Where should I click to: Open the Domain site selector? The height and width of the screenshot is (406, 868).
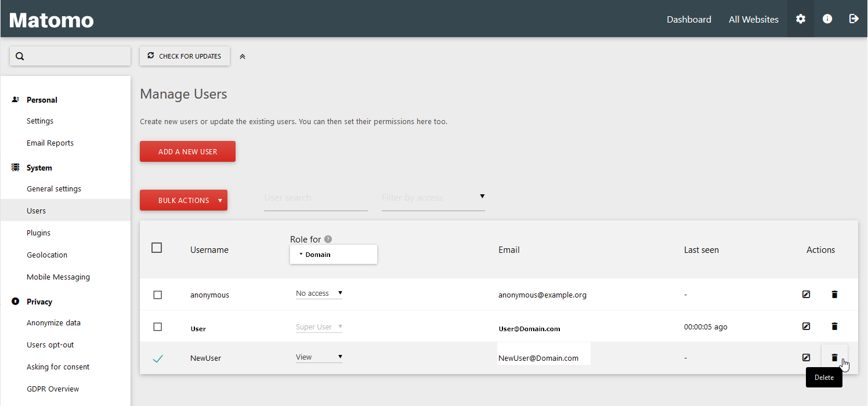[x=334, y=254]
